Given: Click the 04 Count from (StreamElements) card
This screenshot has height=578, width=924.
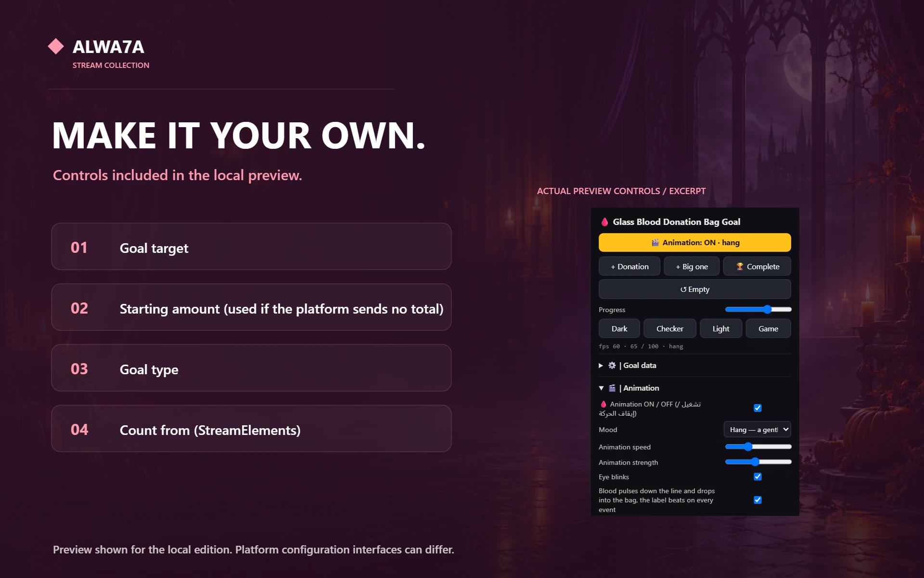Looking at the screenshot, I should (251, 429).
